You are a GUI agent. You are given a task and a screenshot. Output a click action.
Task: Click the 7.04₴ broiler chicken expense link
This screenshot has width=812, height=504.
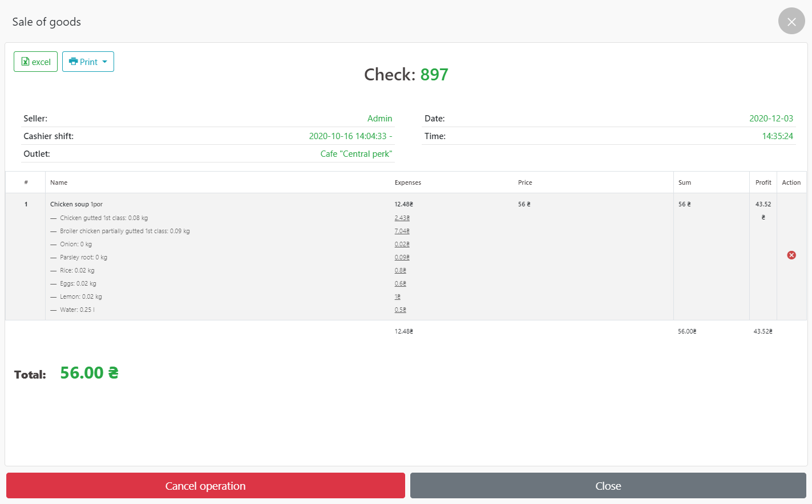(402, 231)
